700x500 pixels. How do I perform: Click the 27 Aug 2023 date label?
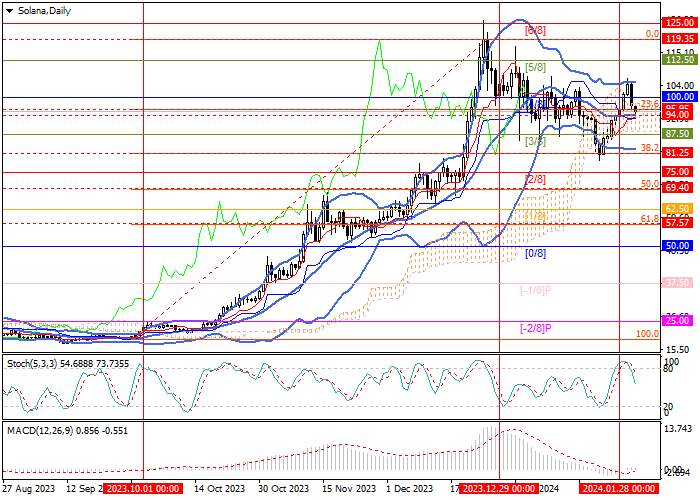pos(29,489)
